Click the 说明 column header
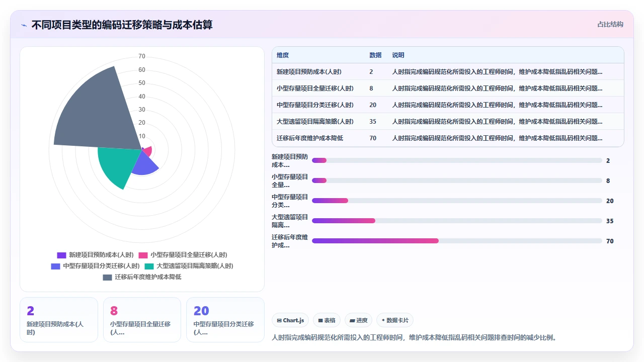Viewport: 644px width, 362px height. click(398, 55)
